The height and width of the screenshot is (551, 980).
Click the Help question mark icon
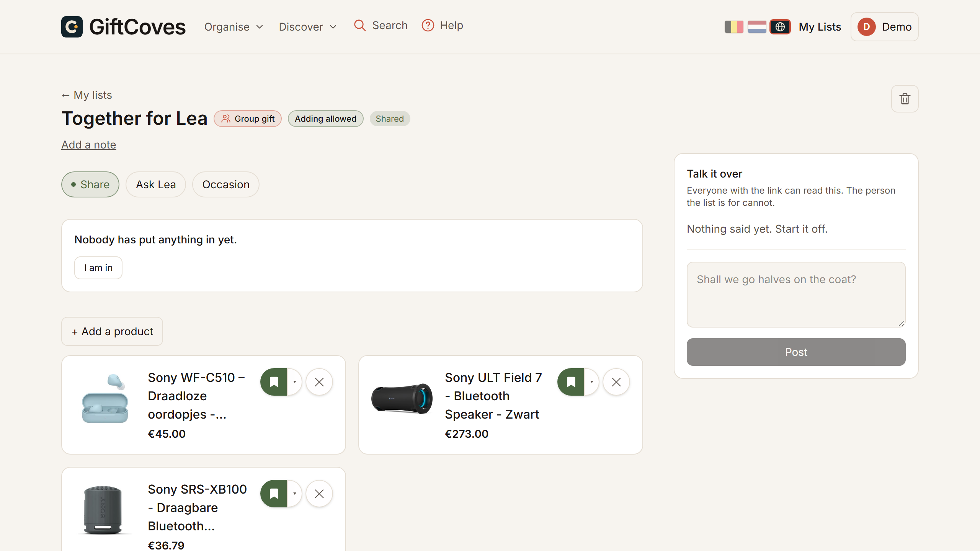point(428,25)
